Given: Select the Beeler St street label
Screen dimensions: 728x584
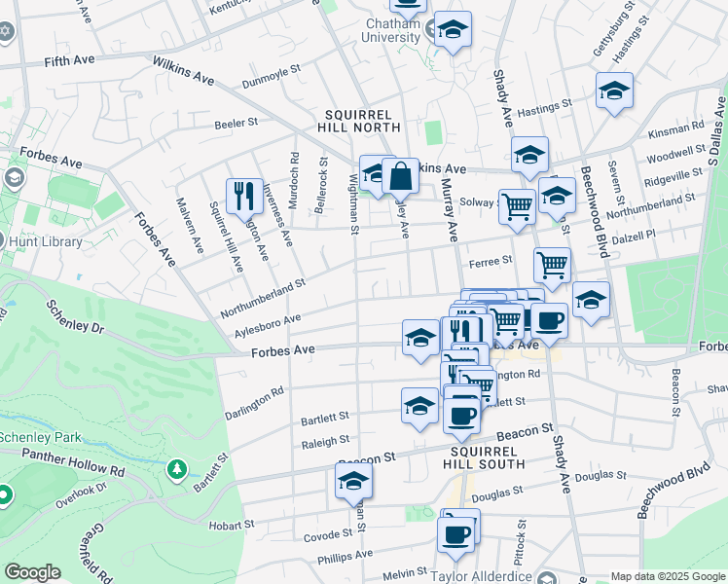Looking at the screenshot, I should point(237,124).
